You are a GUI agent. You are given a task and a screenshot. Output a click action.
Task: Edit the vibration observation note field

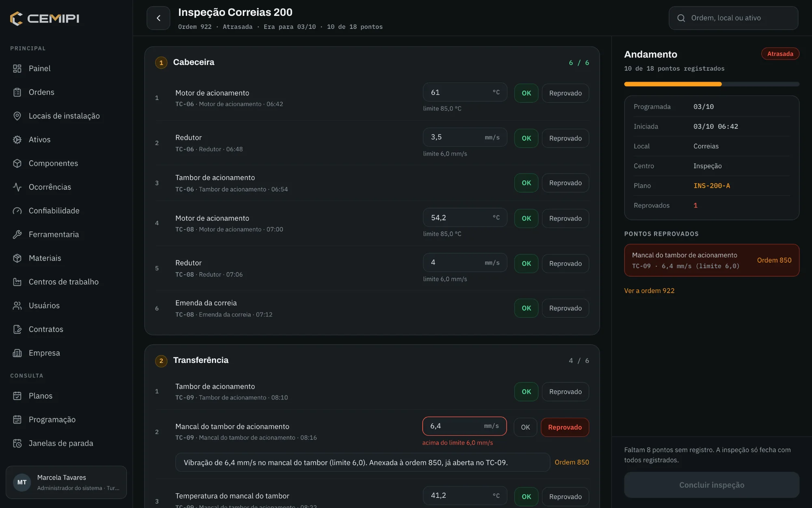click(x=363, y=462)
